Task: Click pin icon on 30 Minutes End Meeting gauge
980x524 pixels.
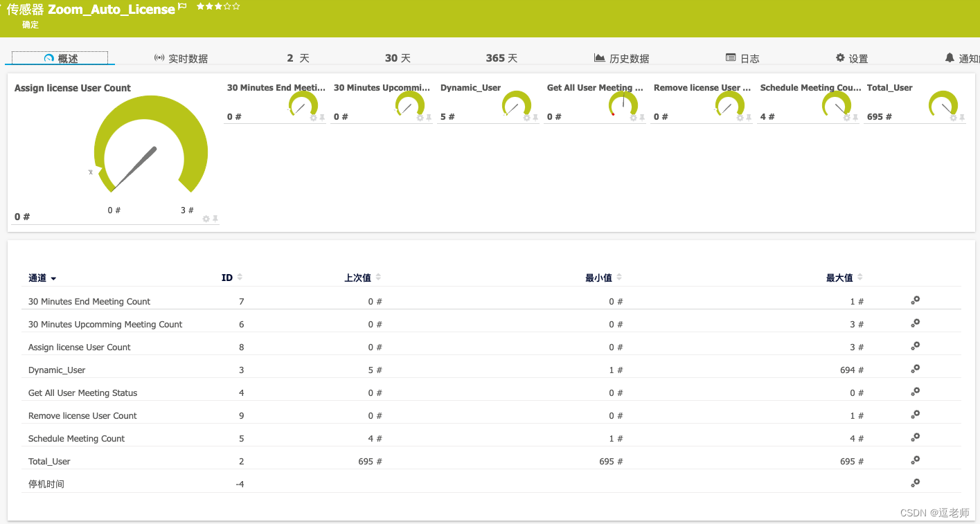Action: coord(322,118)
